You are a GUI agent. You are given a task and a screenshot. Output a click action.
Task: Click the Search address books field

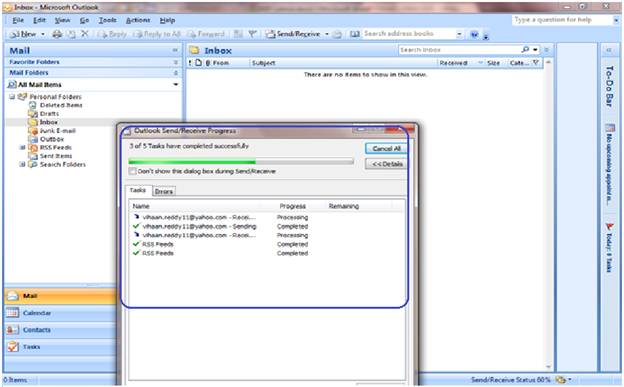tap(408, 34)
